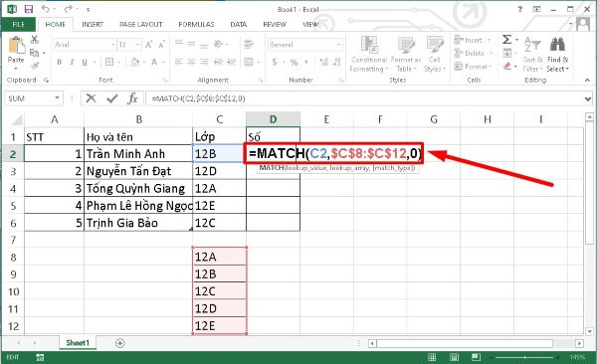597x364 pixels.
Task: Adjust the zoom slider
Action: pos(525,357)
